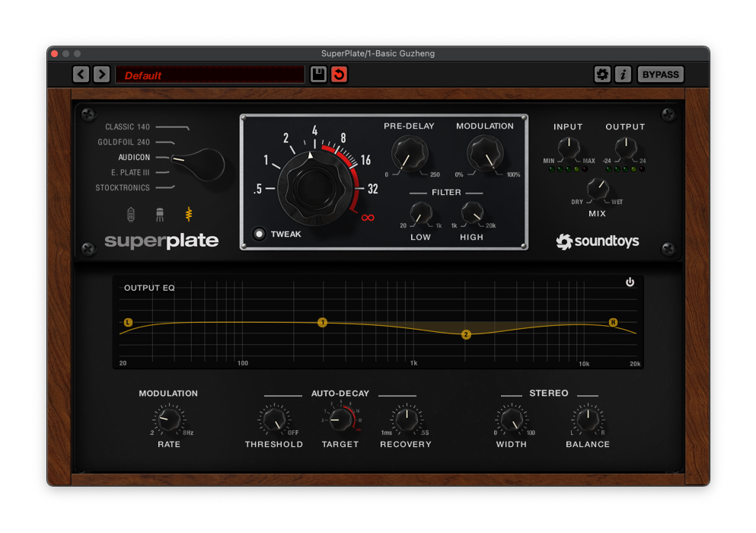Image resolution: width=756 pixels, height=533 pixels.
Task: Click the superplate logo text
Action: (x=161, y=241)
